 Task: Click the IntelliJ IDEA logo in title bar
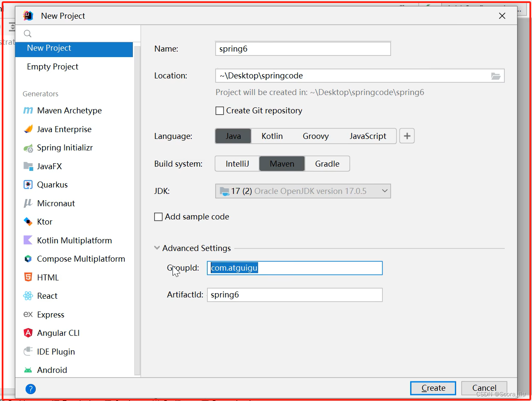pyautogui.click(x=28, y=16)
